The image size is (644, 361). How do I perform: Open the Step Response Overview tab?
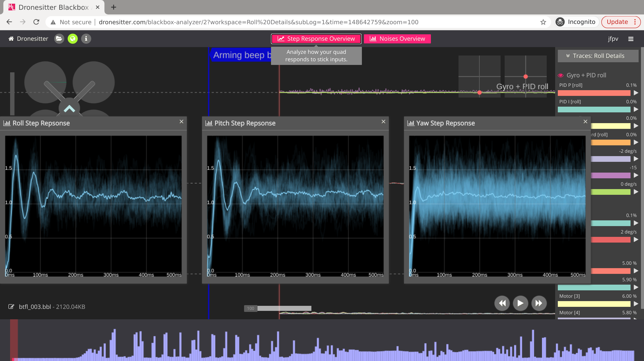[316, 39]
